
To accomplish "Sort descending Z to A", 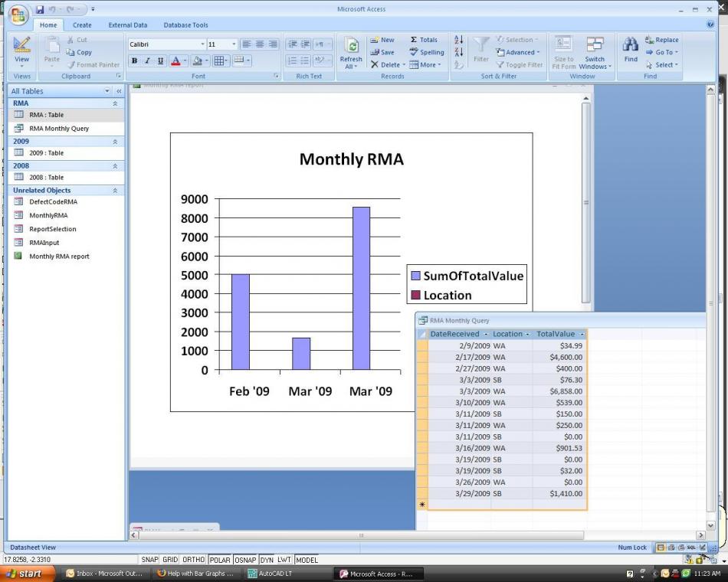I will tap(459, 52).
